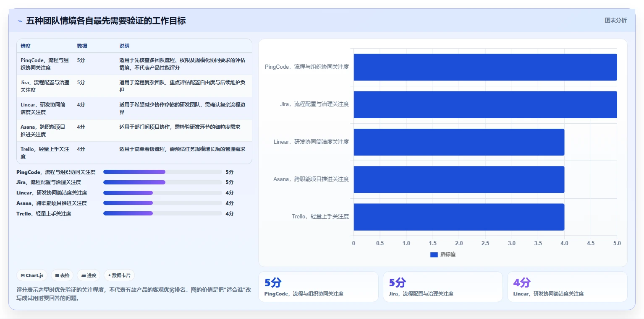644x319 pixels.
Task: Click the 维度 column header
Action: (26, 46)
